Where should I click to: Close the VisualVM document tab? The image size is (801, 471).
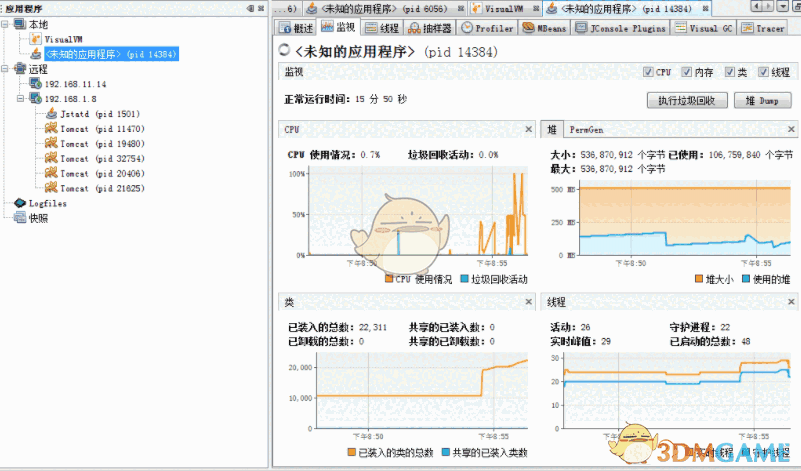pos(535,9)
